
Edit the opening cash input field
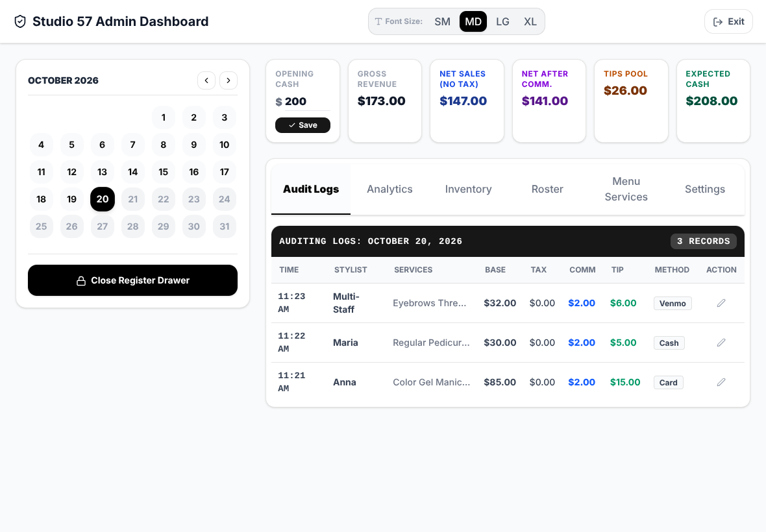click(x=308, y=101)
